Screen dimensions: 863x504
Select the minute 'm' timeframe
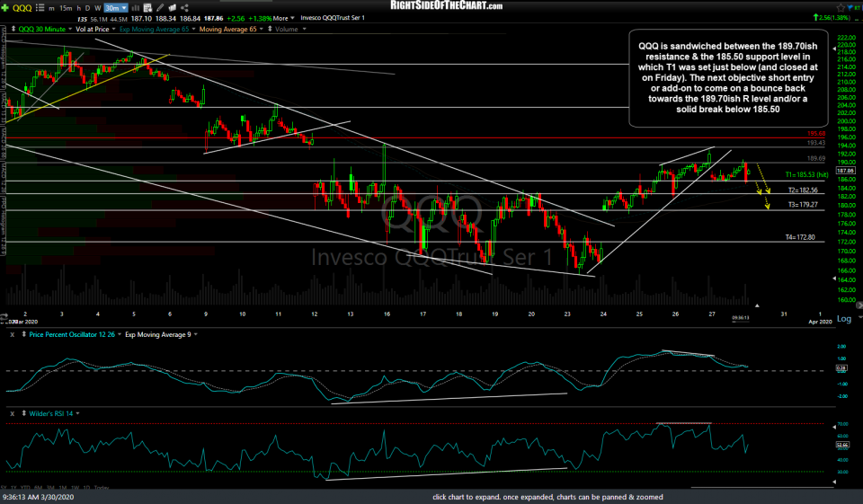tap(52, 8)
